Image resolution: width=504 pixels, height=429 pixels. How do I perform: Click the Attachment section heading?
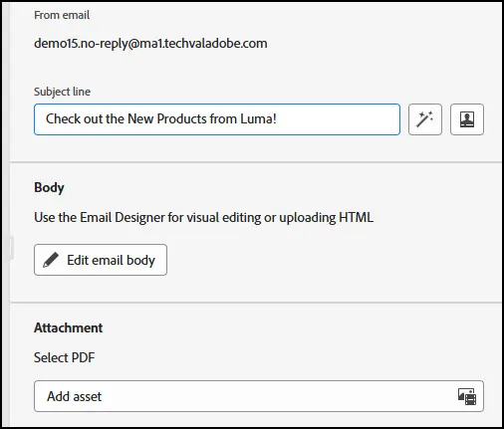pos(68,327)
